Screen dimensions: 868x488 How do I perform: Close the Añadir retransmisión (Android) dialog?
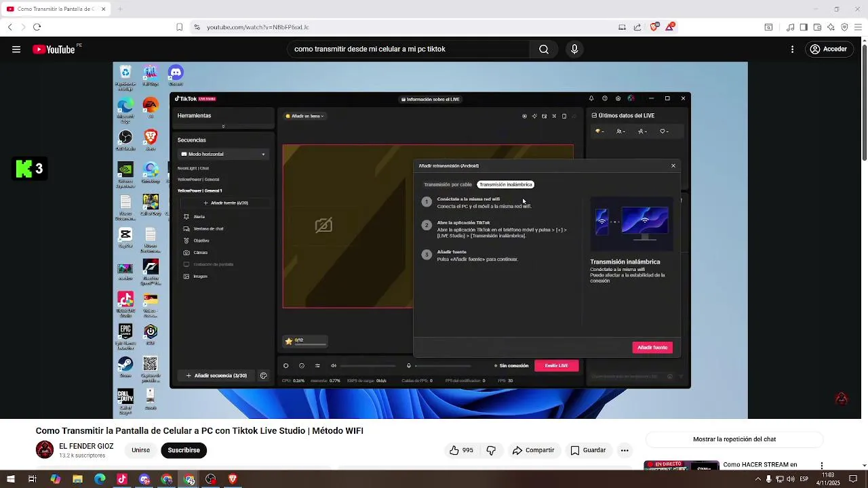point(673,166)
